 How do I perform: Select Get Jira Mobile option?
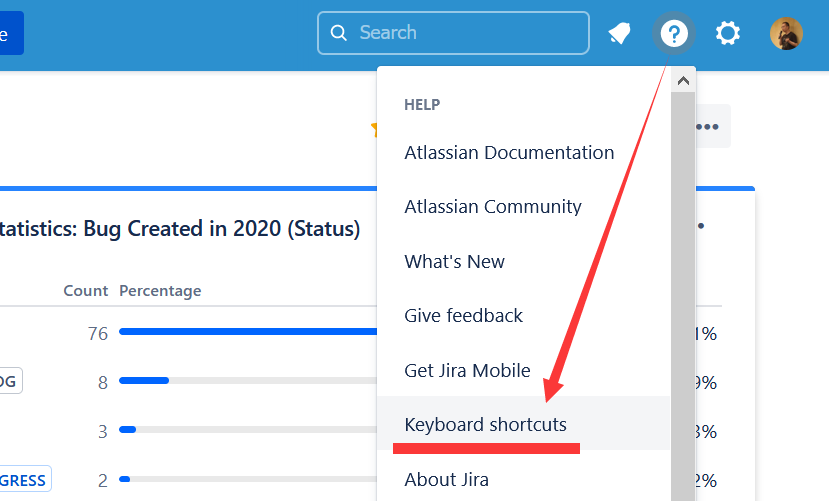tap(467, 370)
